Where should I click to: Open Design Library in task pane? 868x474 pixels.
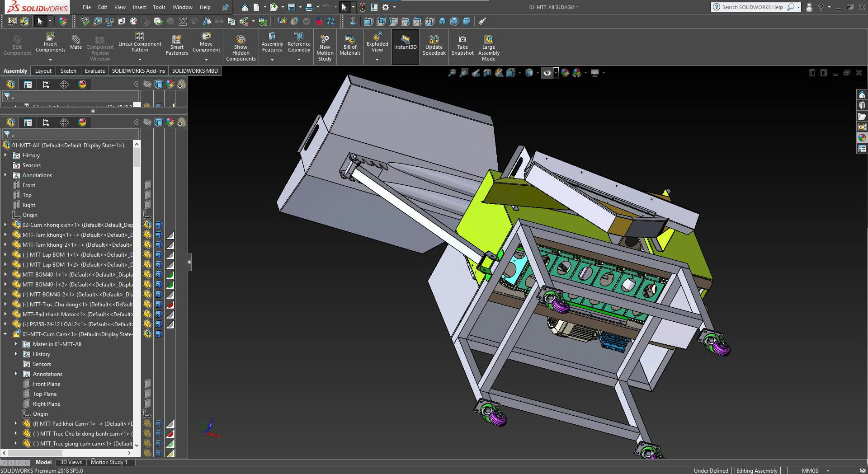point(862,105)
